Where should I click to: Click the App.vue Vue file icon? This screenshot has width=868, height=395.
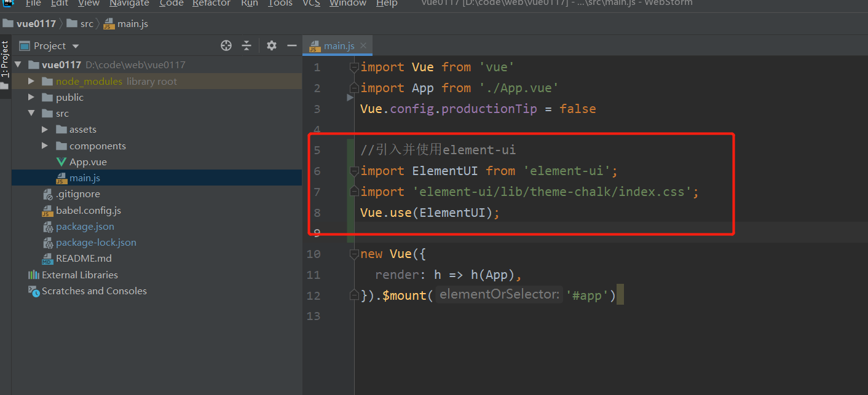[61, 162]
